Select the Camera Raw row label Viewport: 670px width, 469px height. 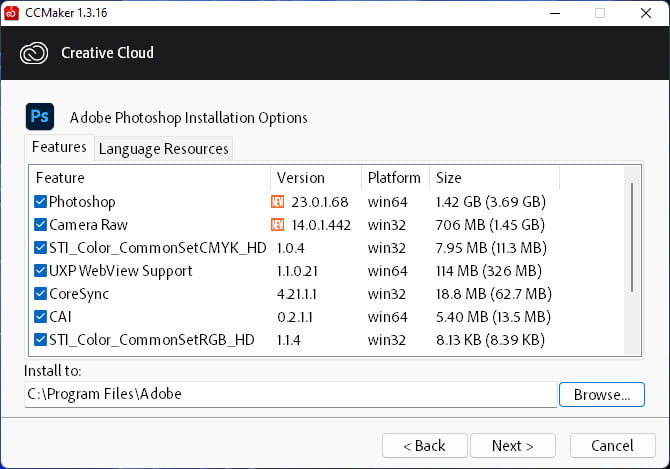88,225
